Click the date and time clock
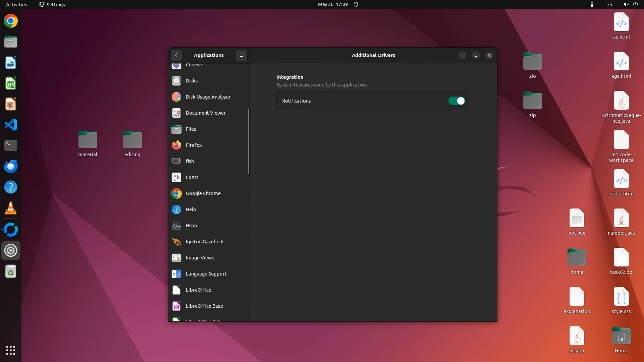Viewport: 644px width, 362px height. pos(332,4)
